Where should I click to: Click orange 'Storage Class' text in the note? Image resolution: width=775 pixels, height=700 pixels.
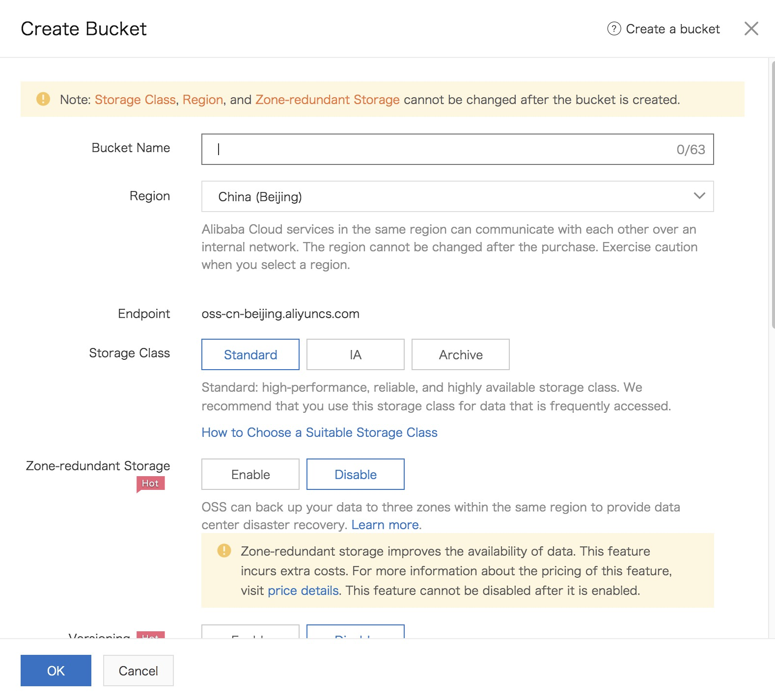click(x=135, y=100)
